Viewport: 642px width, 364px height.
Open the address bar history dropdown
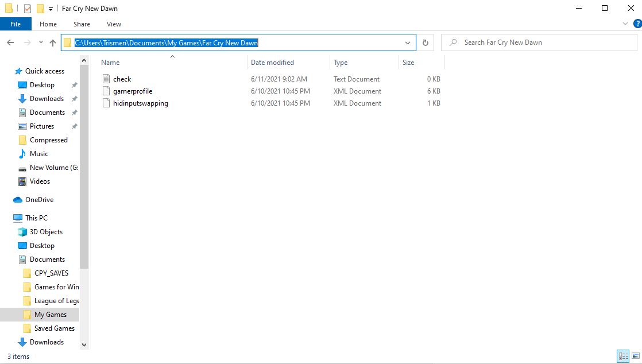pos(408,42)
